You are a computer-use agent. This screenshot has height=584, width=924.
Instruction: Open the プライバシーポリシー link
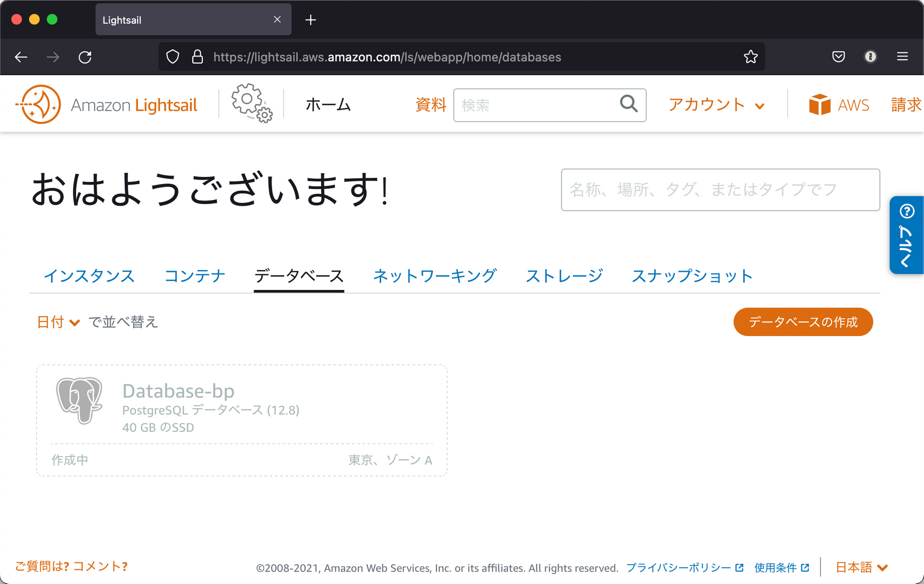coord(678,568)
